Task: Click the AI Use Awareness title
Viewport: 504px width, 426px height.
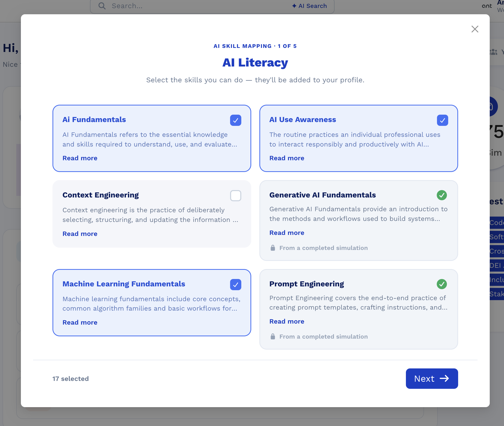Action: (x=303, y=120)
